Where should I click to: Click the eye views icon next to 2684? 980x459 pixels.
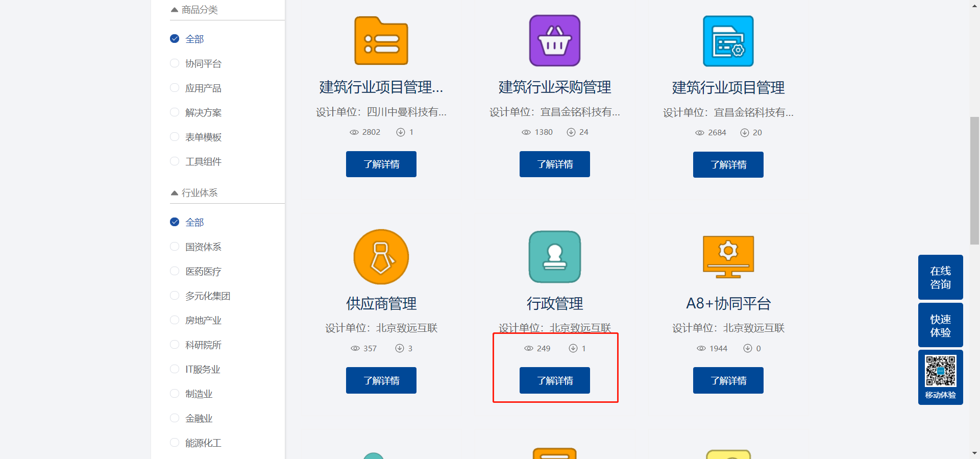(700, 133)
